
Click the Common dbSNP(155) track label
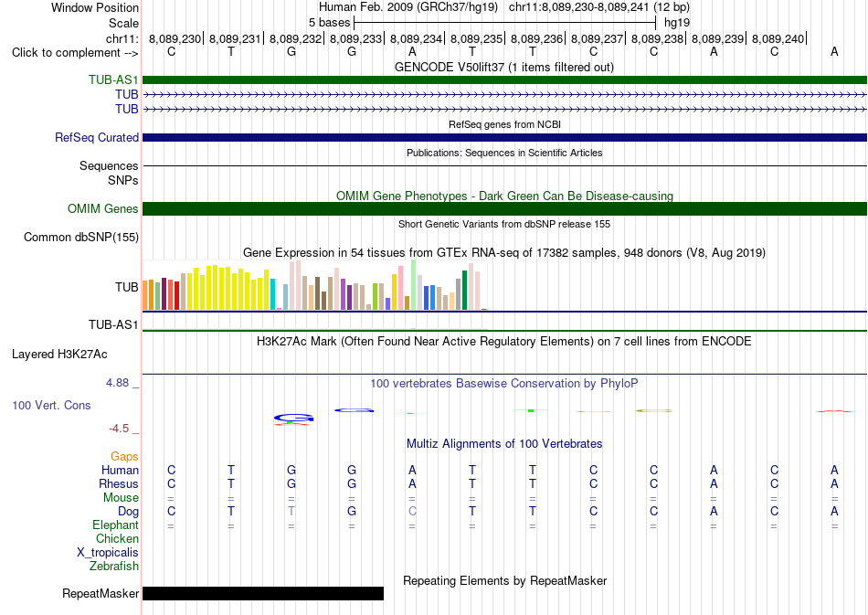tap(80, 237)
